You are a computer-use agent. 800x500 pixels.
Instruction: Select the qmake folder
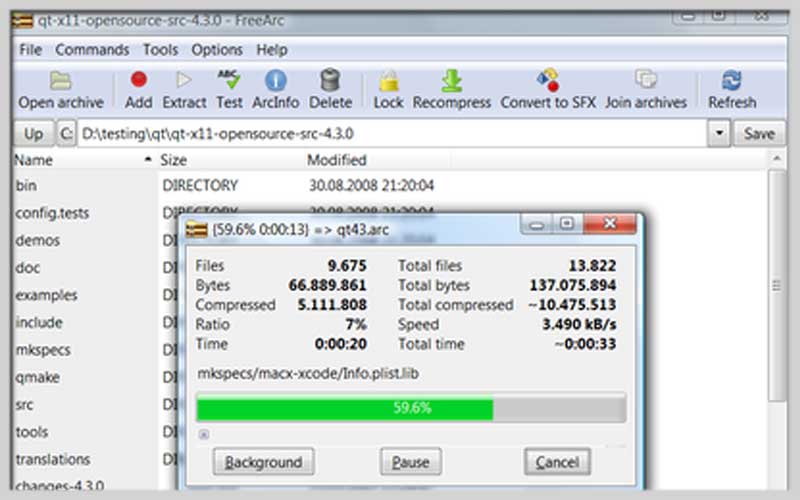[x=37, y=378]
